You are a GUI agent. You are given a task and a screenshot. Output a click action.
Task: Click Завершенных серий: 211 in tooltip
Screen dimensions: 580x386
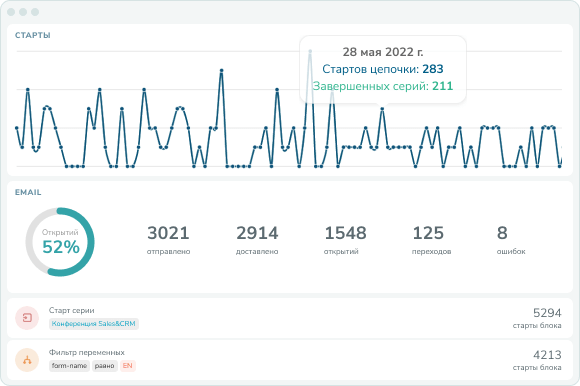383,86
